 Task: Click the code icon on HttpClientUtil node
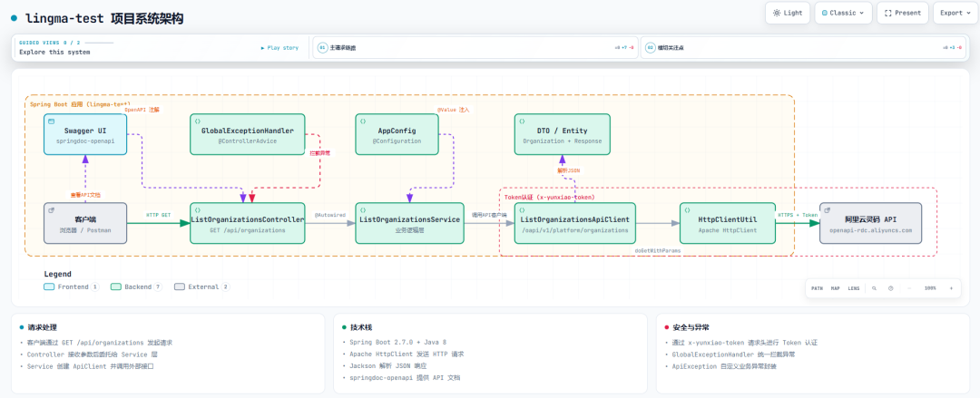tap(688, 210)
